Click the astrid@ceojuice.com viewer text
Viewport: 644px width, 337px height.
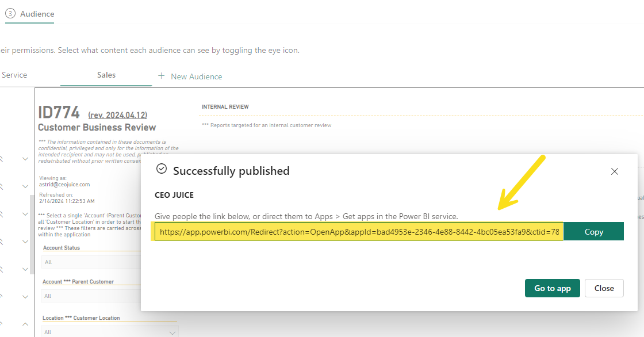click(x=64, y=185)
